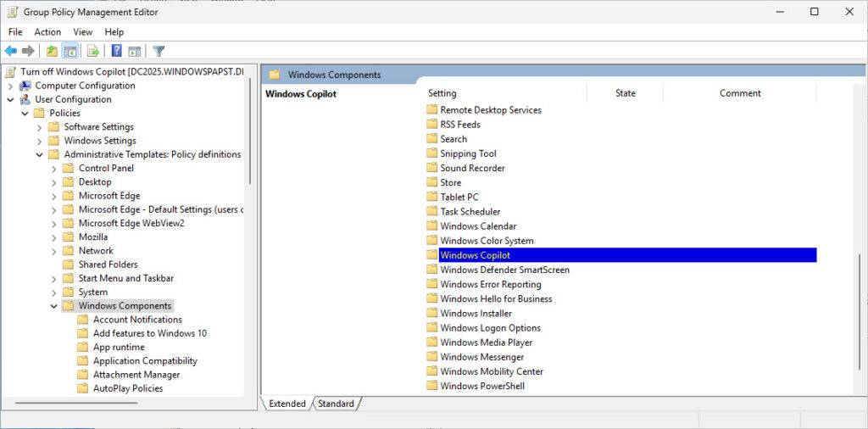Viewport: 868px width, 429px height.
Task: Select Add features to Windows 10 item
Action: (149, 333)
